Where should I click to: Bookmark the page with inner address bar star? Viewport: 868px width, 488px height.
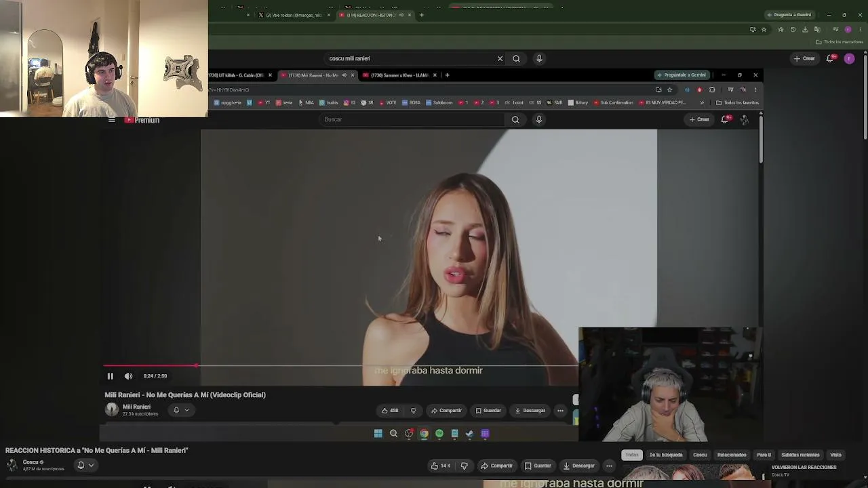pyautogui.click(x=669, y=89)
